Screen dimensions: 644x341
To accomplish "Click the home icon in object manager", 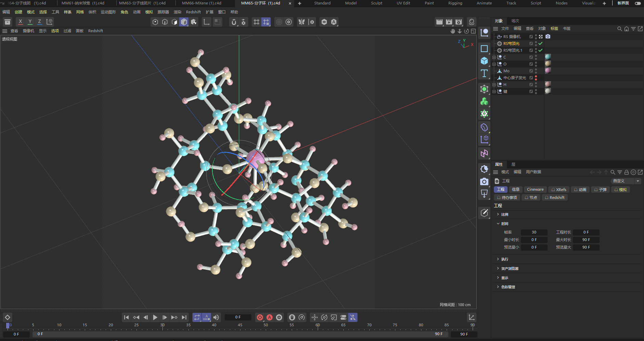I will [627, 29].
